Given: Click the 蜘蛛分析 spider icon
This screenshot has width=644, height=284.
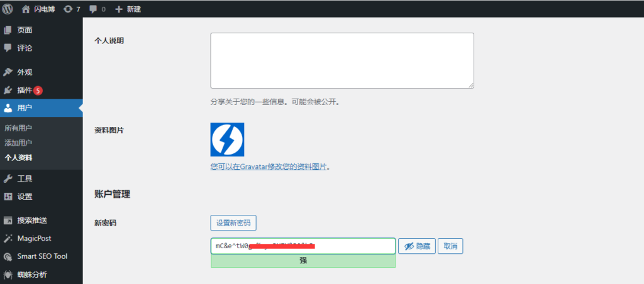Looking at the screenshot, I should tap(8, 275).
